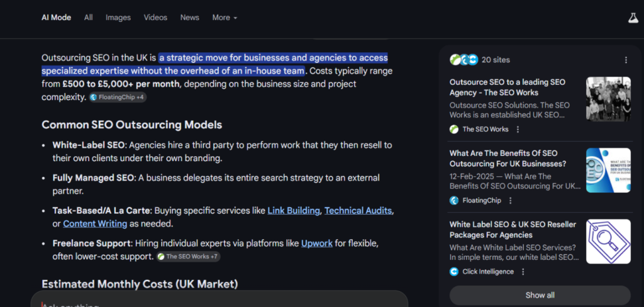
Task: Go to the Videos tab
Action: click(x=155, y=18)
